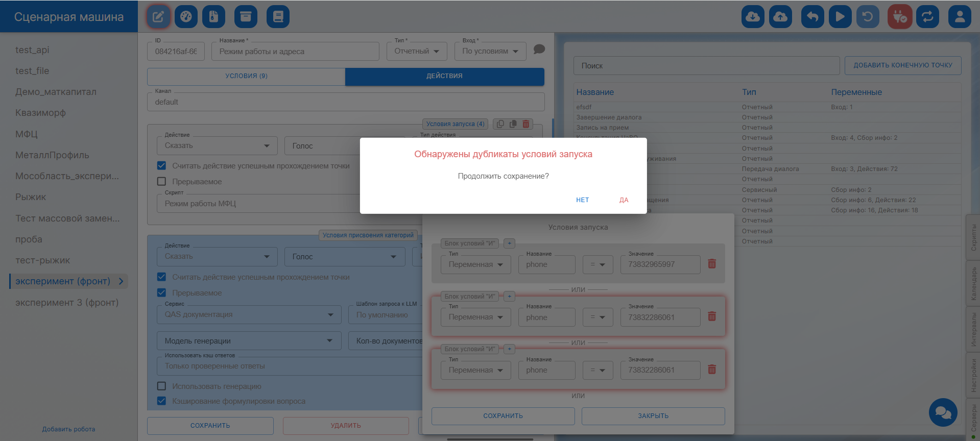The width and height of the screenshot is (980, 441).
Task: Click the cloud upload icon
Action: click(x=780, y=17)
